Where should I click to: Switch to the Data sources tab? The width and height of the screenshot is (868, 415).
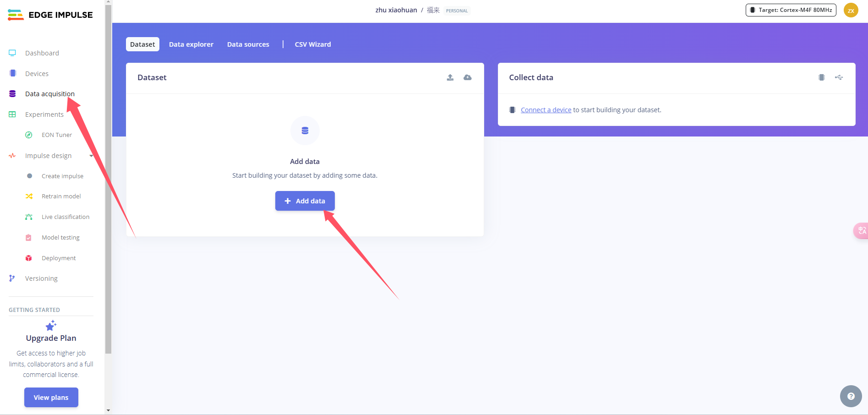(x=248, y=44)
